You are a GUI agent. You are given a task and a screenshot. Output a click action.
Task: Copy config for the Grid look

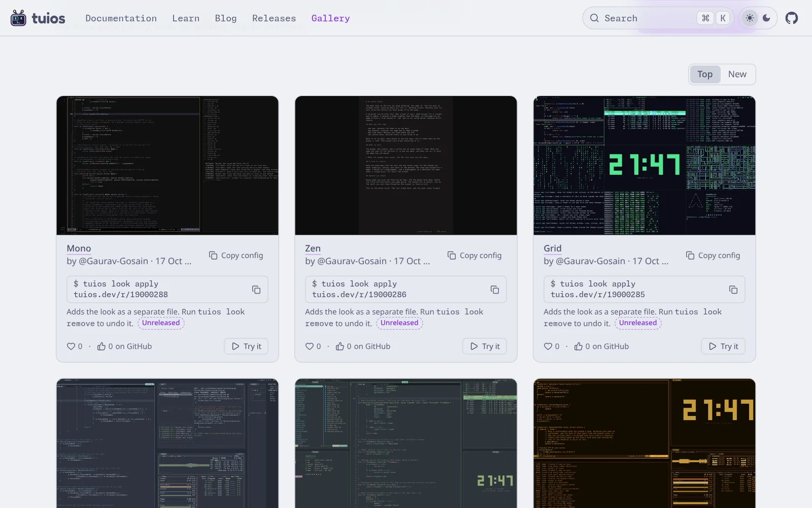pyautogui.click(x=713, y=256)
